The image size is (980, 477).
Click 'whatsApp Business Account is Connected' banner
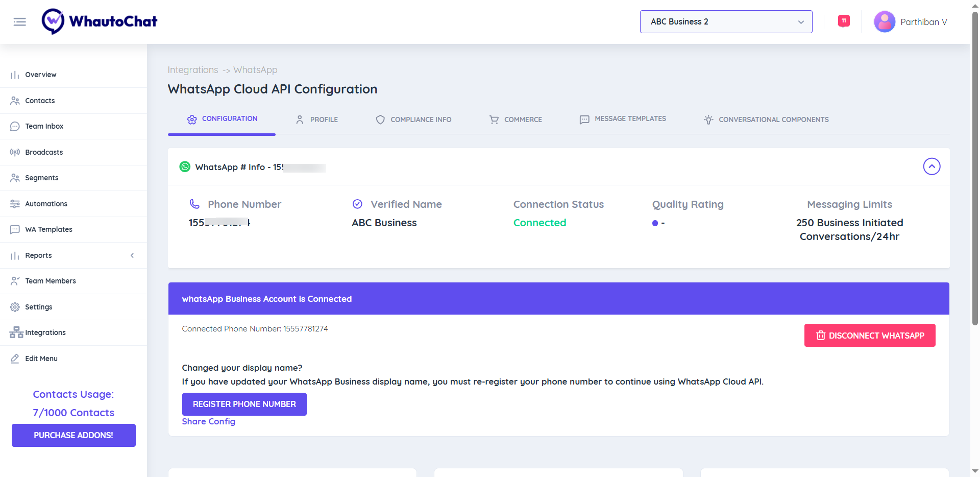coord(558,299)
